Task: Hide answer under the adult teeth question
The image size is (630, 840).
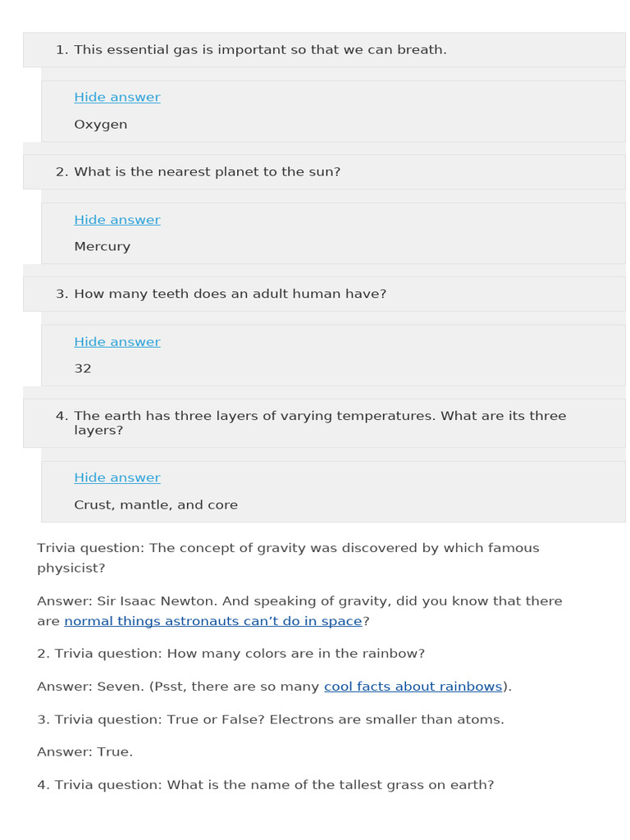Action: pyautogui.click(x=117, y=342)
